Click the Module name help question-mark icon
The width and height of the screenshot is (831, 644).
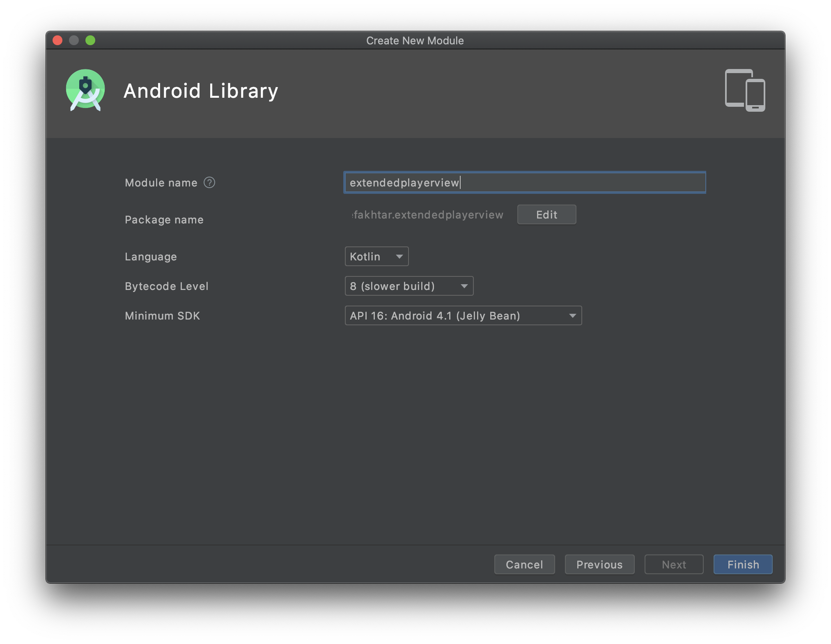209,182
